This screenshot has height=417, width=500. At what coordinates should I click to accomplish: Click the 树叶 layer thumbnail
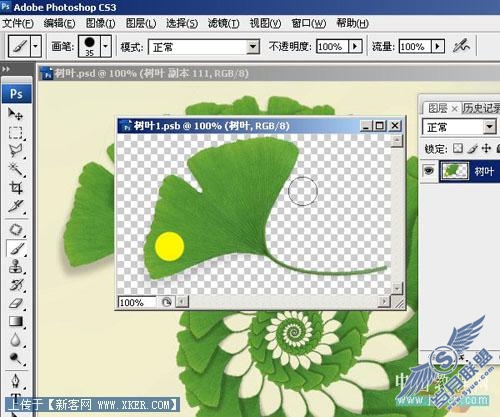tap(454, 171)
